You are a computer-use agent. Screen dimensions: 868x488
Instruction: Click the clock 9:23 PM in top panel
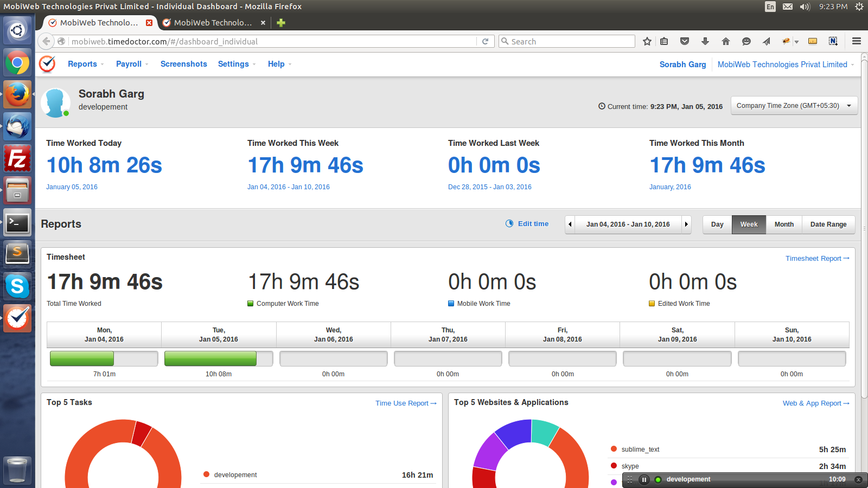pyautogui.click(x=833, y=7)
